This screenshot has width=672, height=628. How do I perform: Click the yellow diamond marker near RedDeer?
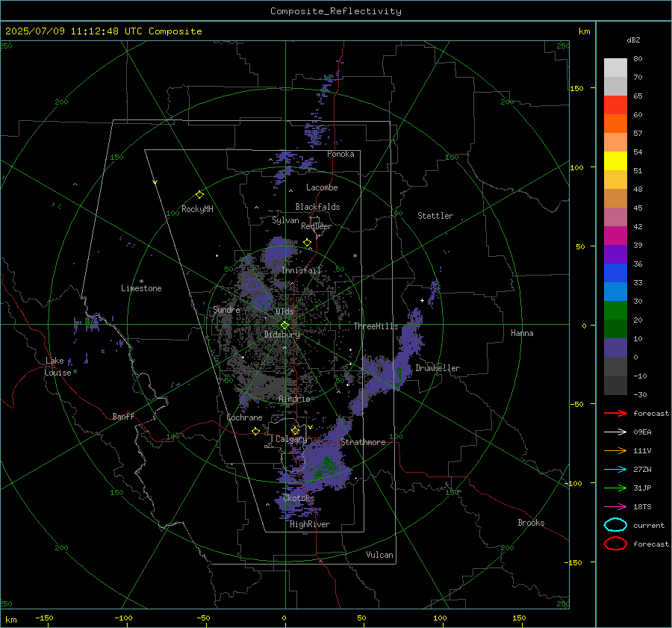click(307, 243)
